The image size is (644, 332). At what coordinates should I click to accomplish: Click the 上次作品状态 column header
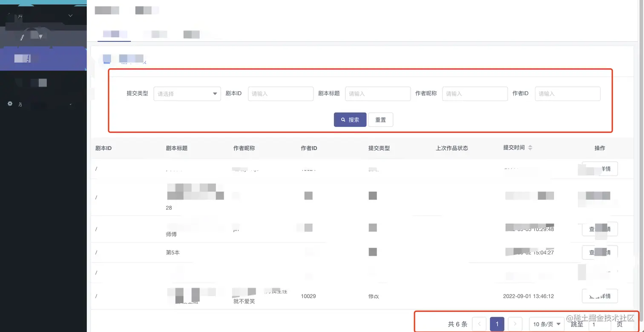click(452, 148)
